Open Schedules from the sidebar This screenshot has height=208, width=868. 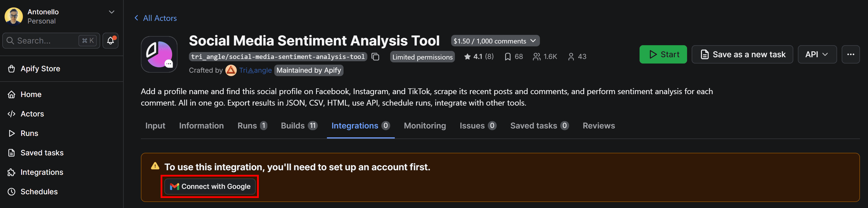click(39, 192)
